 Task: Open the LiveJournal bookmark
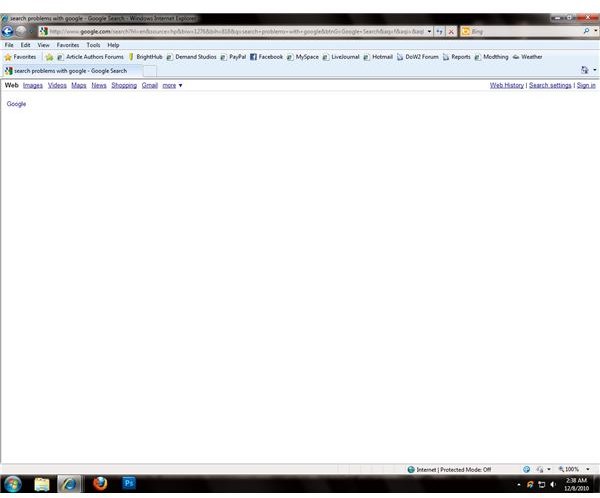click(341, 57)
